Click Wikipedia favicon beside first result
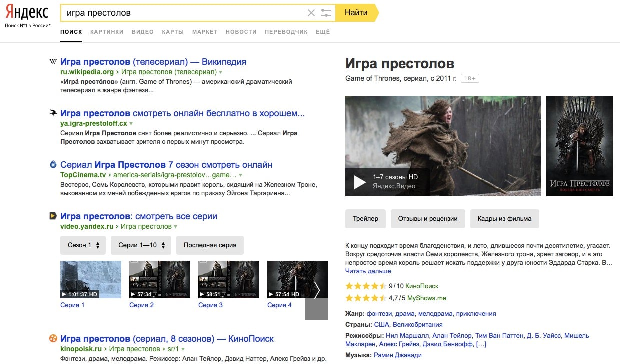This screenshot has height=364, width=620. (53, 62)
